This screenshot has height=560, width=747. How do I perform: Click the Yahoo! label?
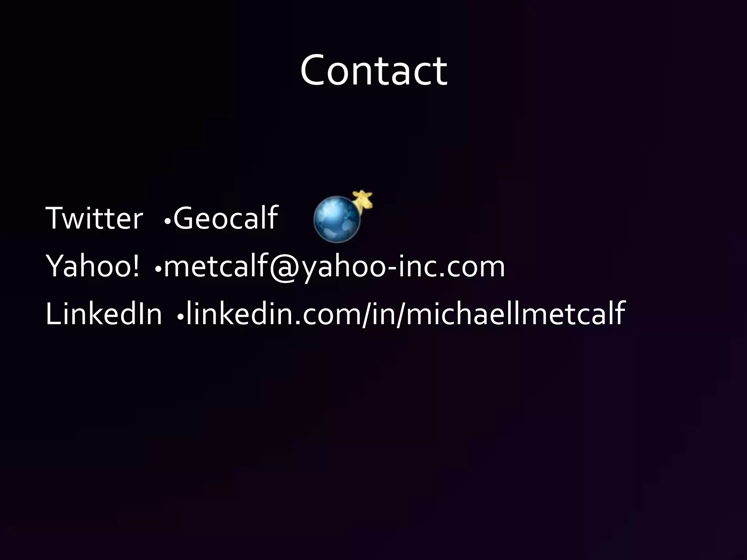tap(92, 265)
